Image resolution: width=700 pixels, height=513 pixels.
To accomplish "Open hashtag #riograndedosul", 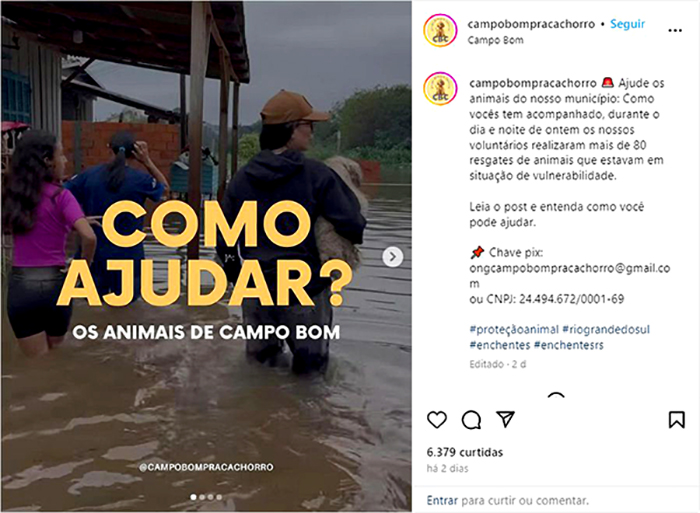I will pyautogui.click(x=606, y=329).
